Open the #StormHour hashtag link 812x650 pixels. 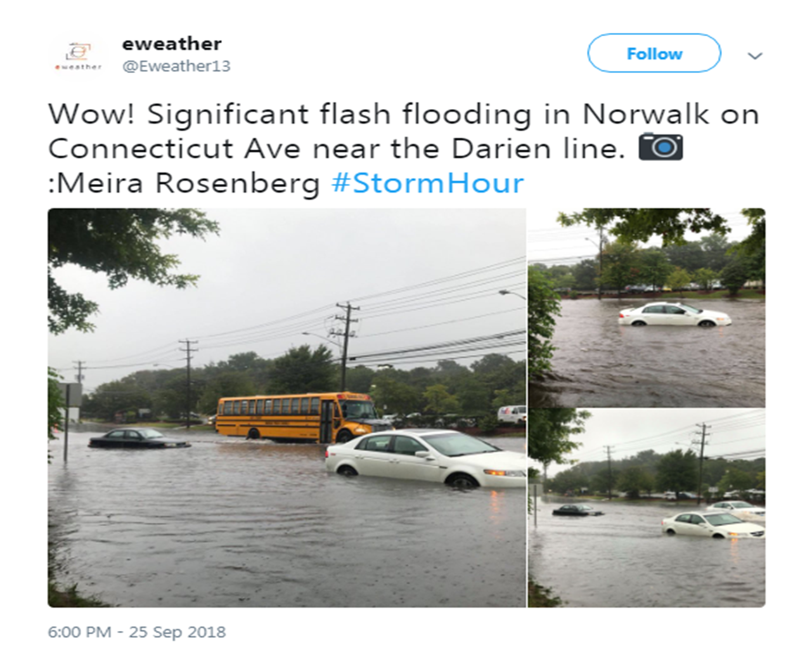point(428,183)
